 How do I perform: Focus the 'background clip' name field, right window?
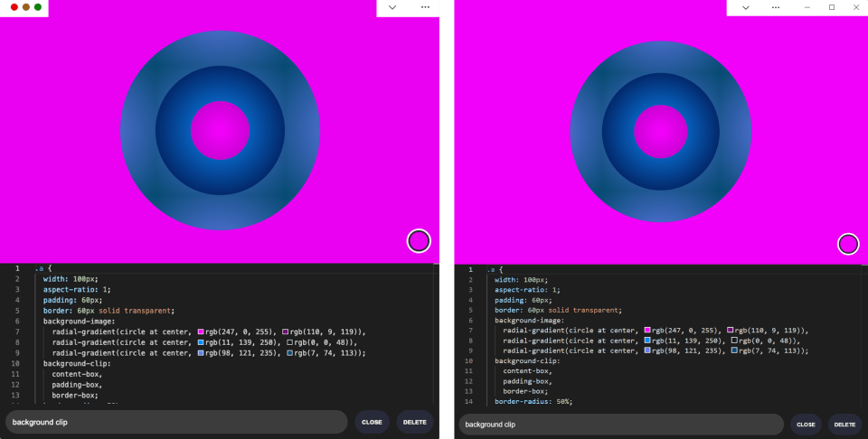click(620, 424)
